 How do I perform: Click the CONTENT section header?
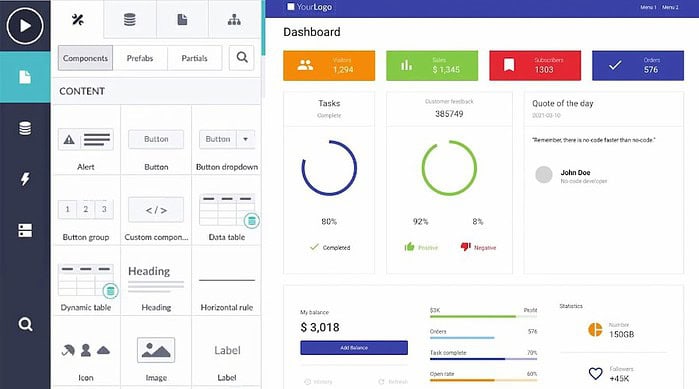(157, 91)
